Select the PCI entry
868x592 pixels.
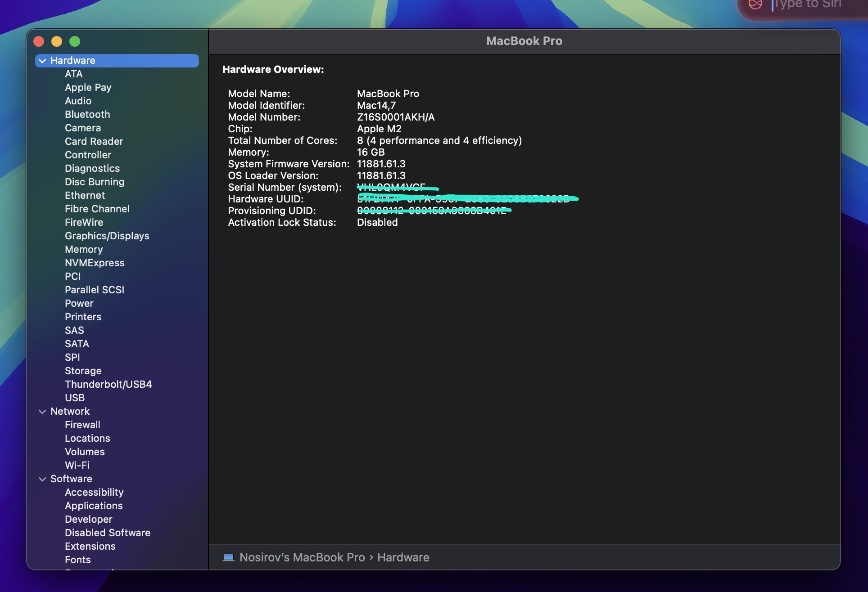[x=72, y=277]
